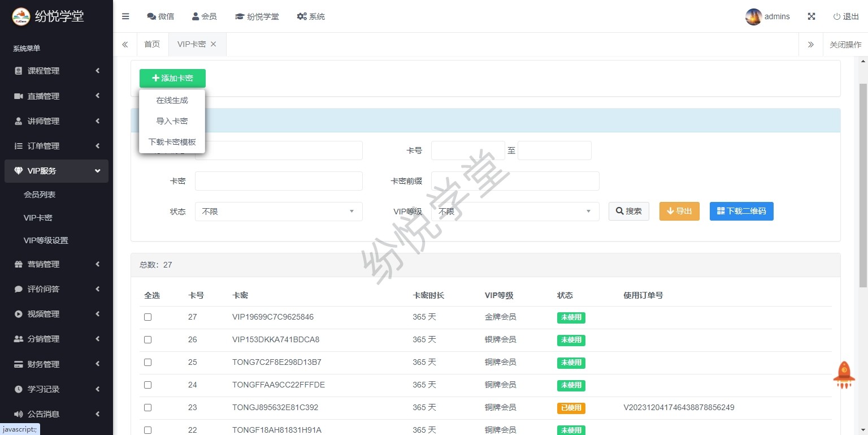The image size is (868, 435).
Task: Click the right double-arrow tab scroll icon
Action: 811,44
